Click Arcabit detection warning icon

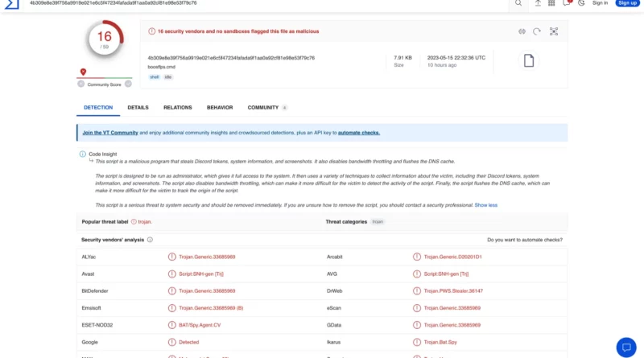click(x=417, y=257)
